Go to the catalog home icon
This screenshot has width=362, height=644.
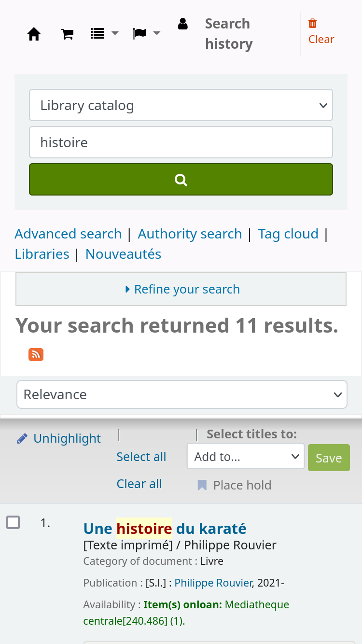pyautogui.click(x=34, y=34)
